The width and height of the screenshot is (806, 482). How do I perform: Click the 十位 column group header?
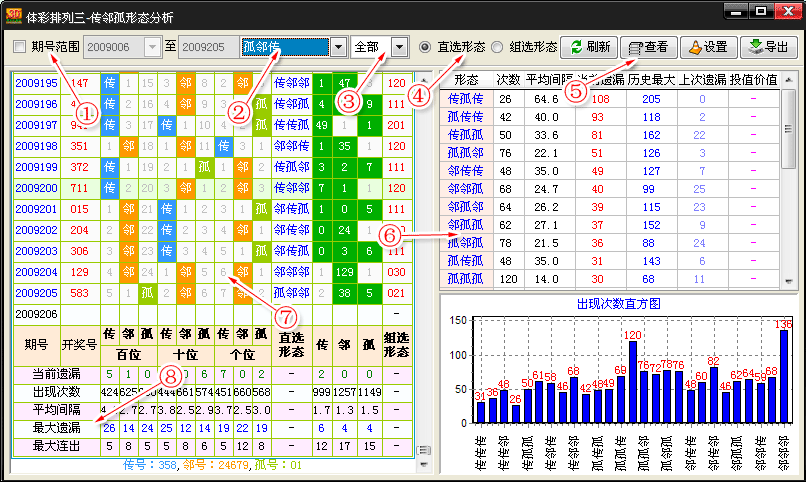pyautogui.click(x=185, y=355)
